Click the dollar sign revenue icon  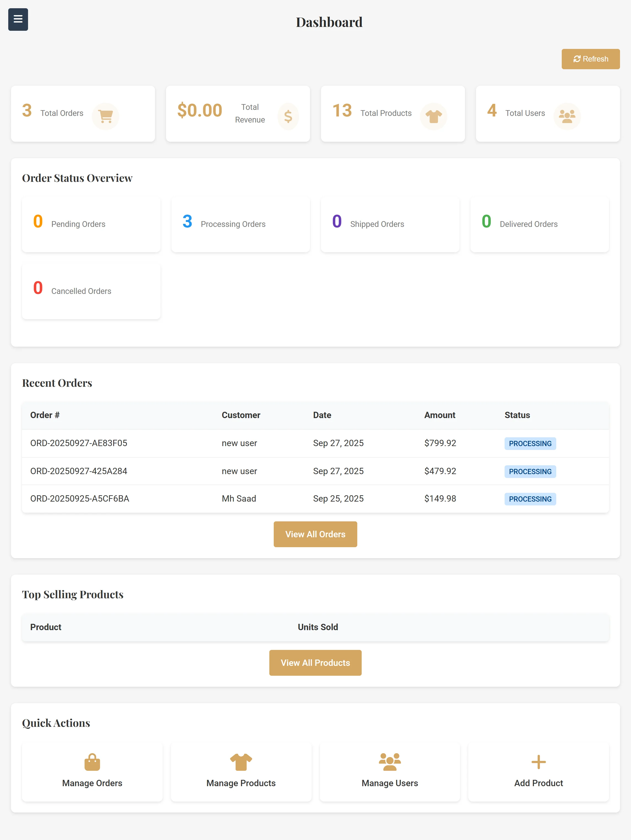pos(288,116)
